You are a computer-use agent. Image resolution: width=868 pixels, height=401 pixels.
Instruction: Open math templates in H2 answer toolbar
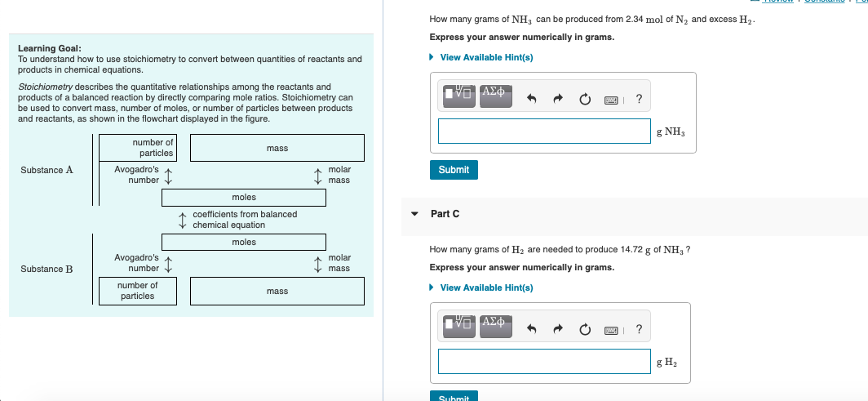[x=459, y=326]
